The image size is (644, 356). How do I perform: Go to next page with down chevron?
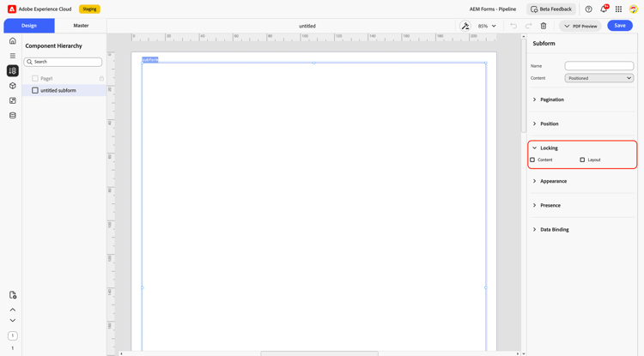13,320
